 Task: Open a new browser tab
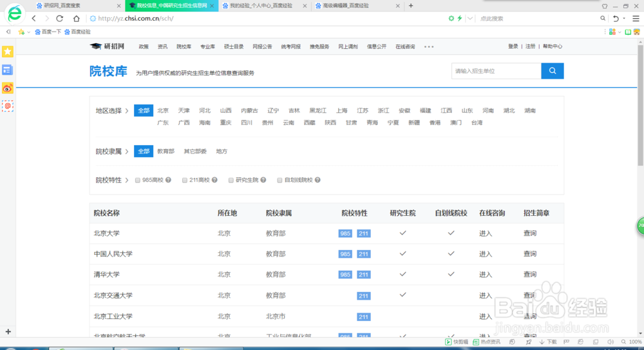411,6
